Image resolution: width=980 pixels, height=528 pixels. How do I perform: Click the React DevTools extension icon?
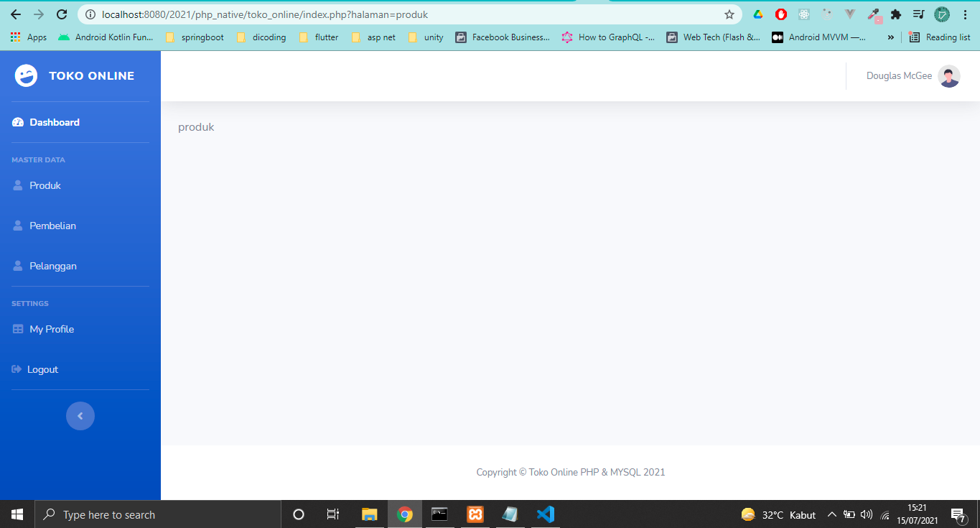coord(804,14)
